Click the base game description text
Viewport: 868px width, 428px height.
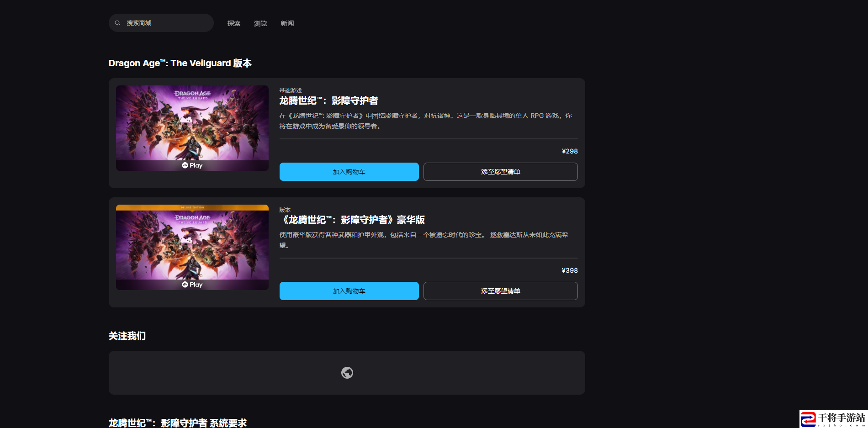point(426,121)
